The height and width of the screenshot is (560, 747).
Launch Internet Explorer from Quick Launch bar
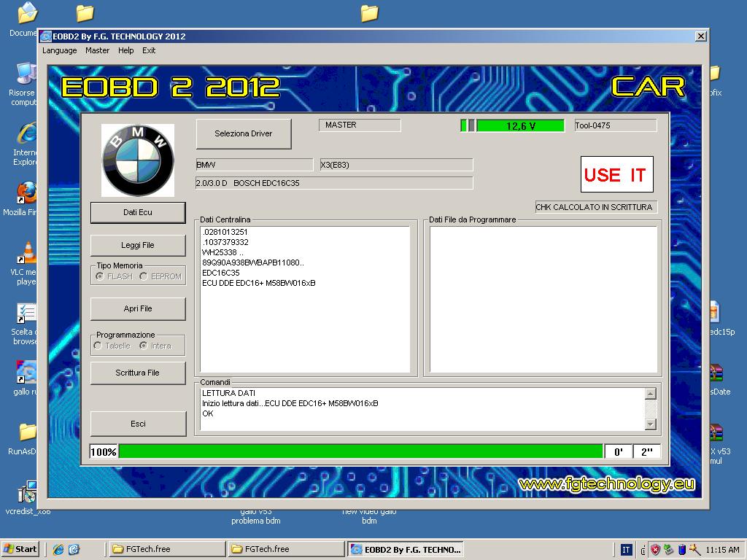click(58, 550)
